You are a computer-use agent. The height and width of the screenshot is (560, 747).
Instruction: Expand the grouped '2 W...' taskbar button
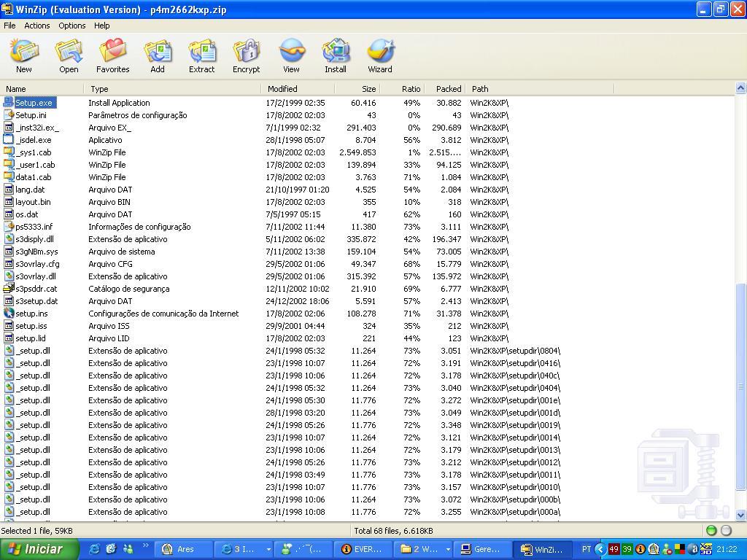(448, 550)
